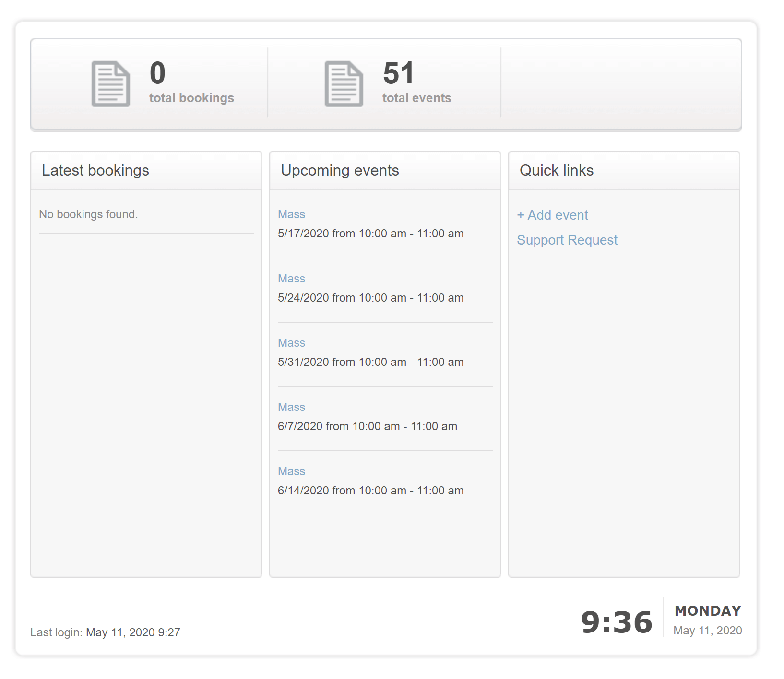
Task: Click the 0 total bookings count
Action: pos(157,73)
